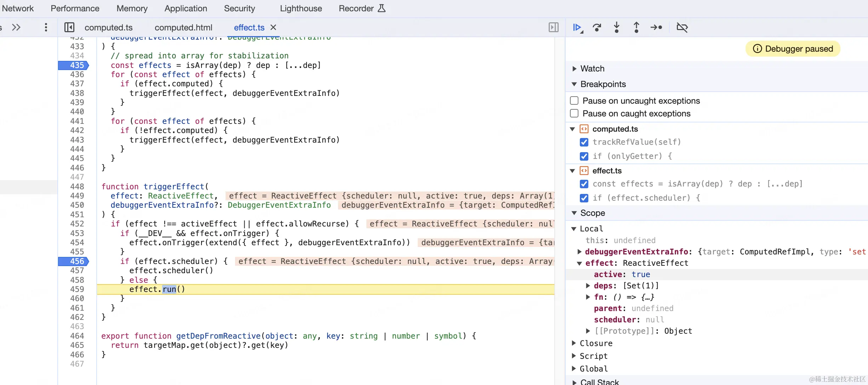The image size is (868, 385).
Task: Click the Step debugger icon
Action: click(x=656, y=28)
